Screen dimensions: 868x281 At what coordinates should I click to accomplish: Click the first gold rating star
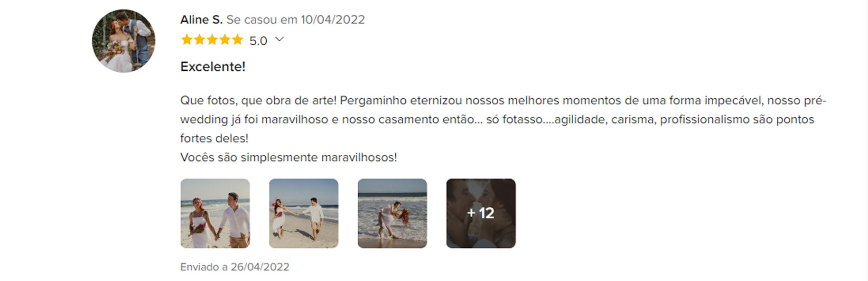(x=187, y=40)
